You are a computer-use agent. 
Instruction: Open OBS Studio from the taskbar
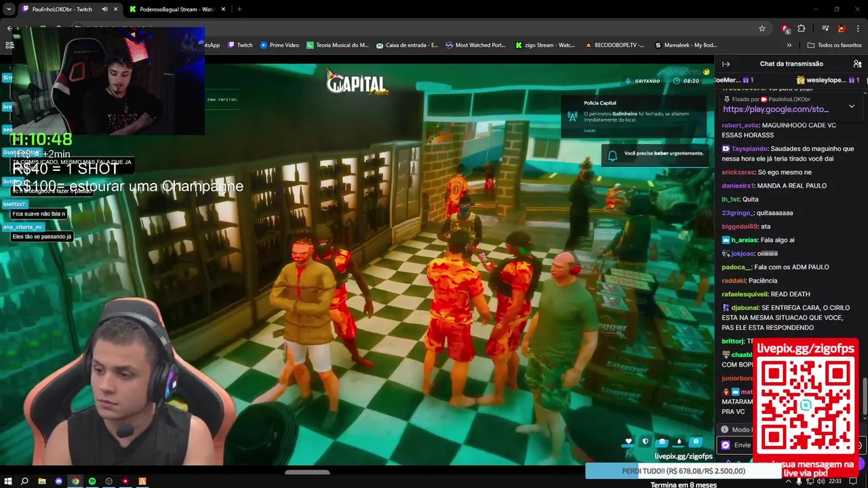pyautogui.click(x=108, y=481)
